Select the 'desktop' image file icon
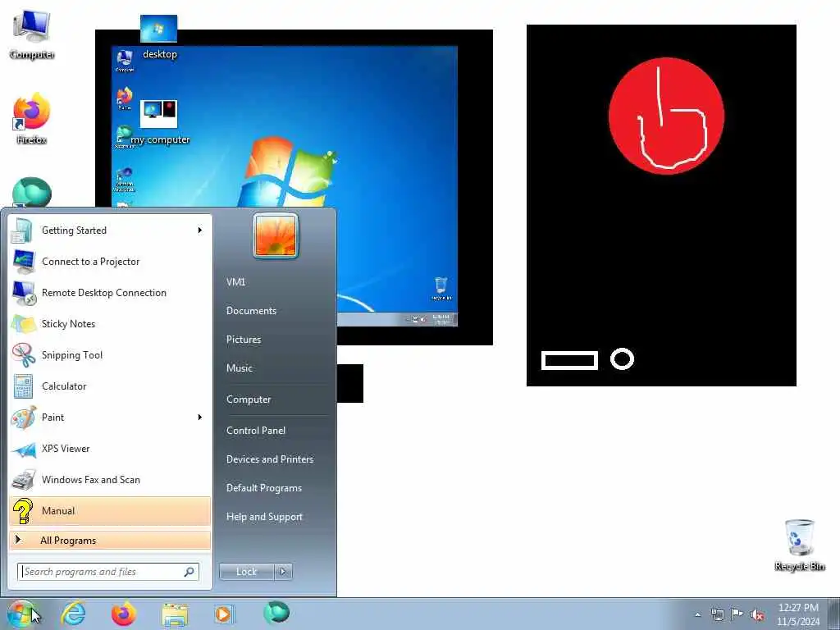The width and height of the screenshot is (840, 630). pos(159,38)
